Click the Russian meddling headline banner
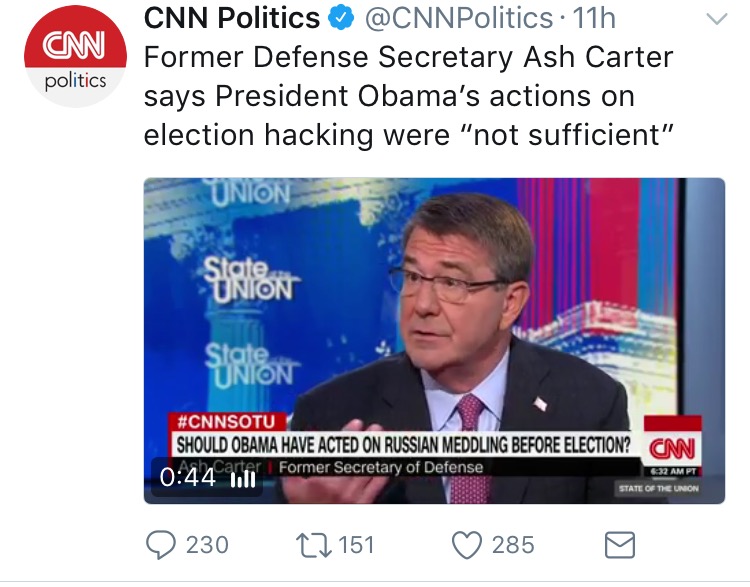The width and height of the screenshot is (750, 587). (404, 444)
